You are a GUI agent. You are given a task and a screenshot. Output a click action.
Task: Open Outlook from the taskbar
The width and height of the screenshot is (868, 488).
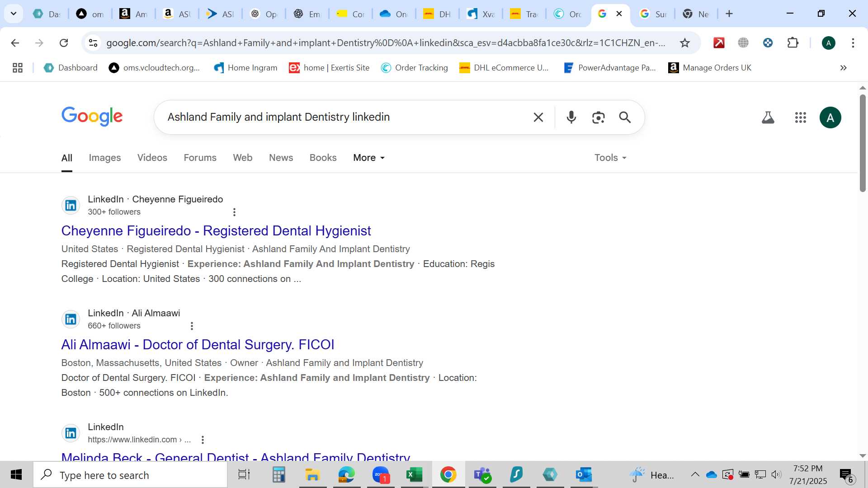(584, 475)
